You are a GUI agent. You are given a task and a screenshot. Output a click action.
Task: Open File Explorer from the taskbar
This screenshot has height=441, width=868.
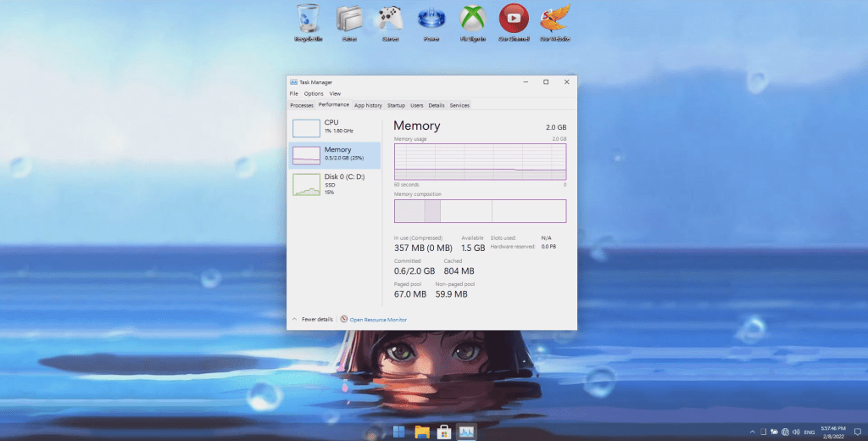(x=422, y=432)
